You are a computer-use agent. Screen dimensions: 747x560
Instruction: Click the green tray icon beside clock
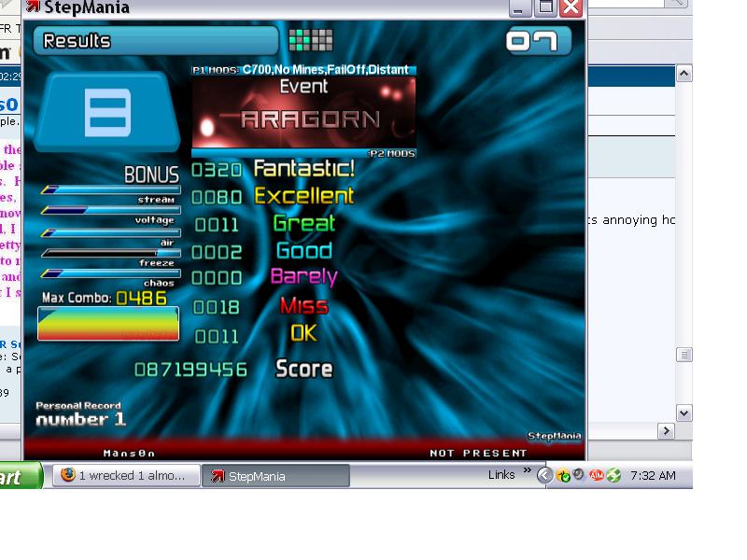tap(613, 475)
